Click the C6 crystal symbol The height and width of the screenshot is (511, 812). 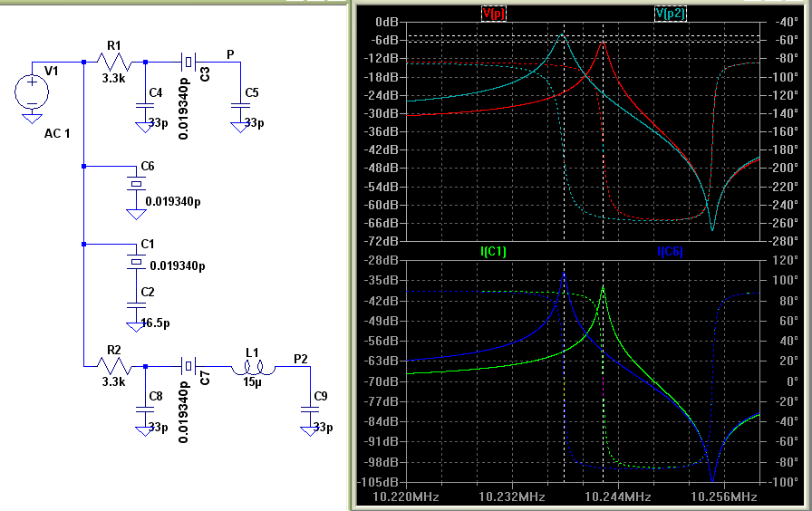[136, 185]
